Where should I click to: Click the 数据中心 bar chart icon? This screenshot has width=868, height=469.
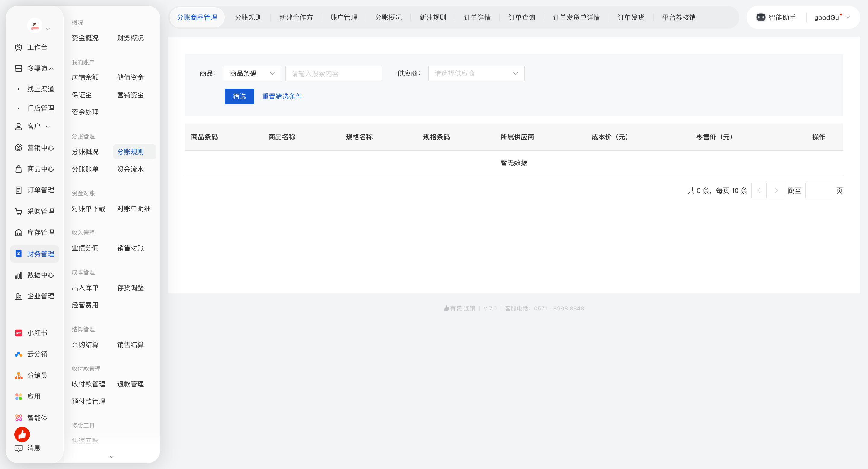(x=18, y=275)
